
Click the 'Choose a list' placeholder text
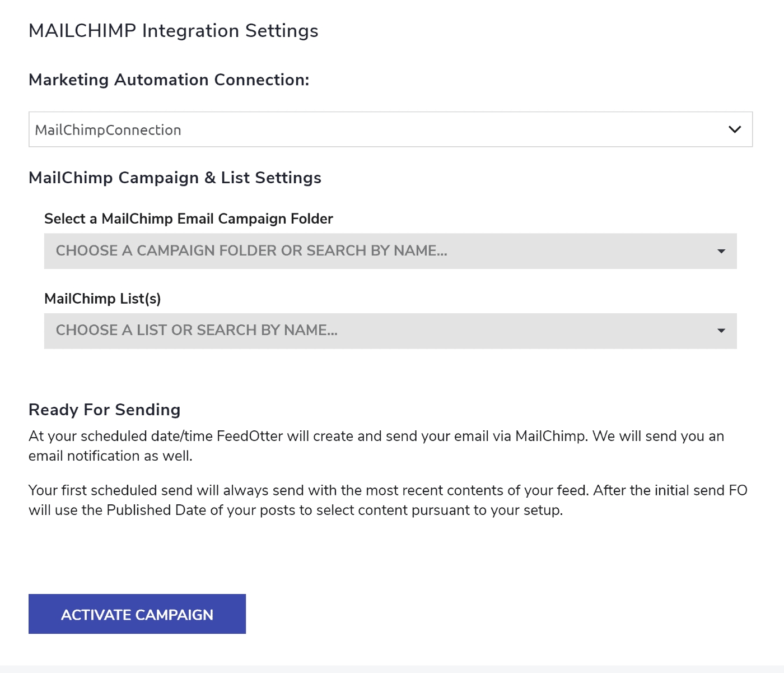[197, 330]
